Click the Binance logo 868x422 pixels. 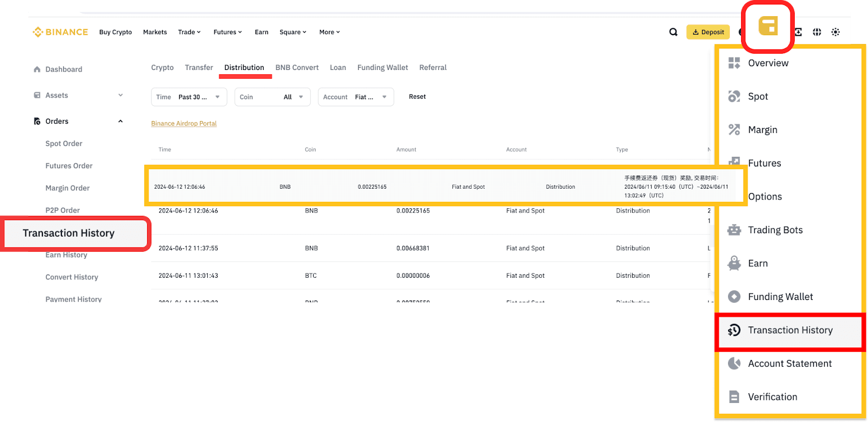click(x=60, y=32)
